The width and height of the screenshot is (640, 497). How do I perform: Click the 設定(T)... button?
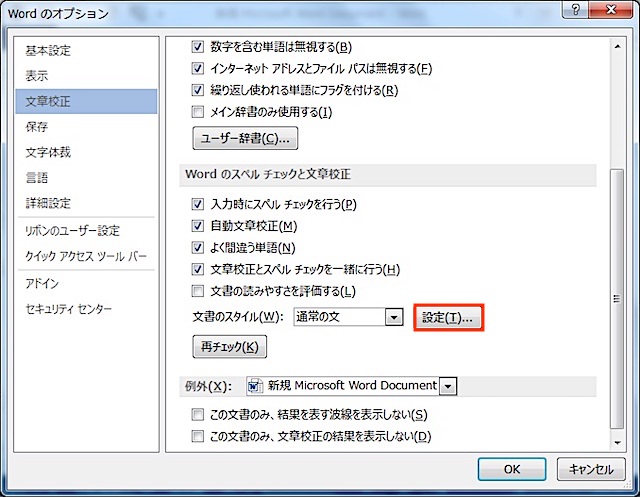(x=448, y=318)
